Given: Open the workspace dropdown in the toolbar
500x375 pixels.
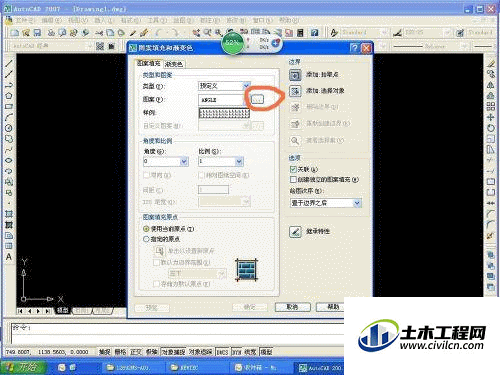Looking at the screenshot, I should click(52, 46).
